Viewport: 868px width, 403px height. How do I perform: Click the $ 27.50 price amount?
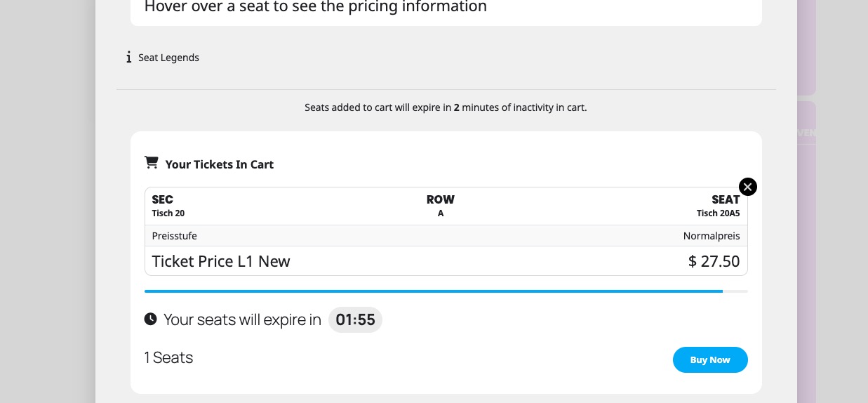point(714,261)
